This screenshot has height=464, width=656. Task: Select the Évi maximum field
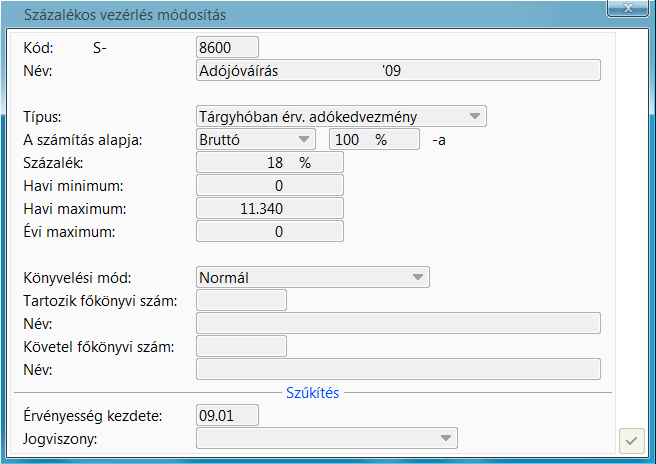pos(270,231)
